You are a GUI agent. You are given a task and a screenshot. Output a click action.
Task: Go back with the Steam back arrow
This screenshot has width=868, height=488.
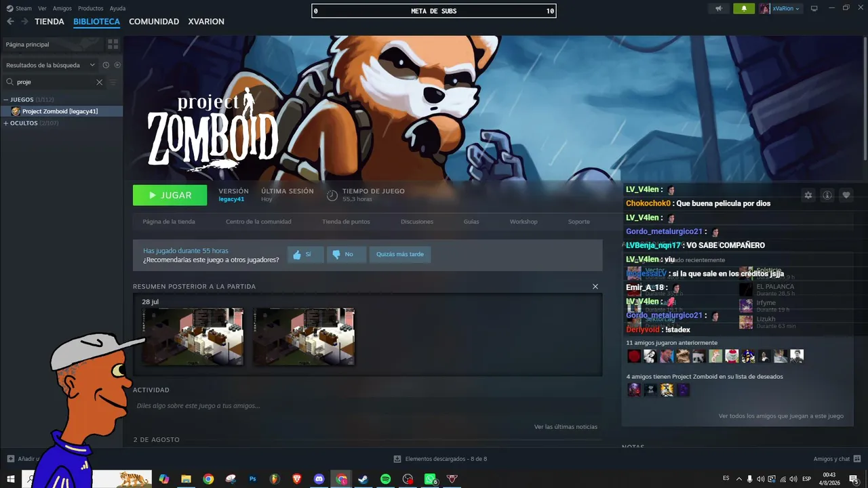[x=10, y=22]
